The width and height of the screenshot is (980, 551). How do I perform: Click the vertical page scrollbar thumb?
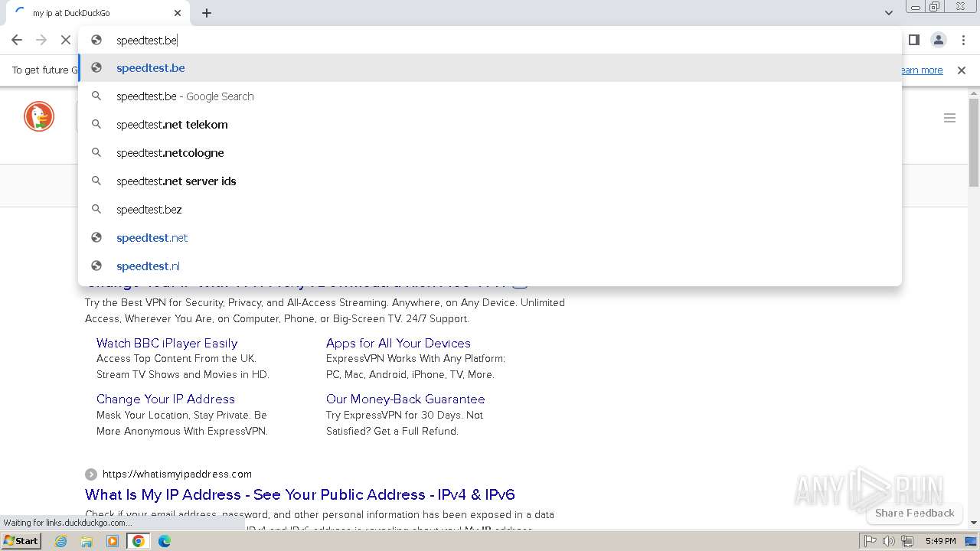click(x=974, y=142)
